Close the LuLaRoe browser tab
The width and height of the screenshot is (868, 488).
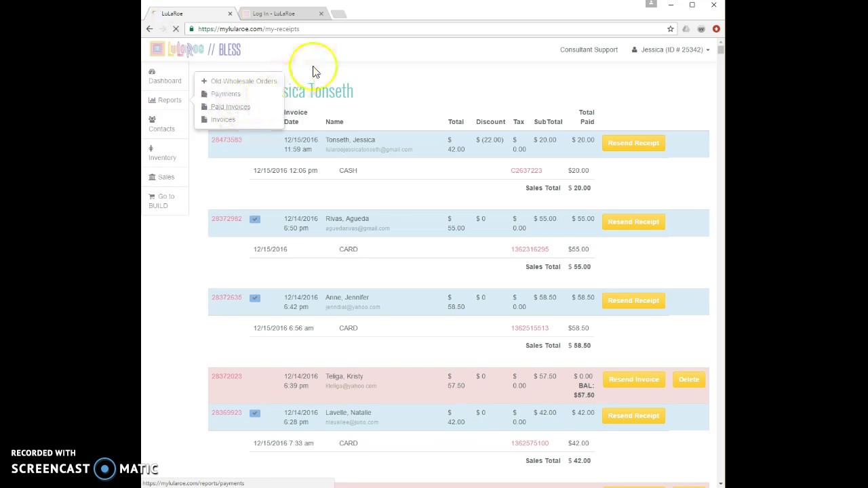230,14
